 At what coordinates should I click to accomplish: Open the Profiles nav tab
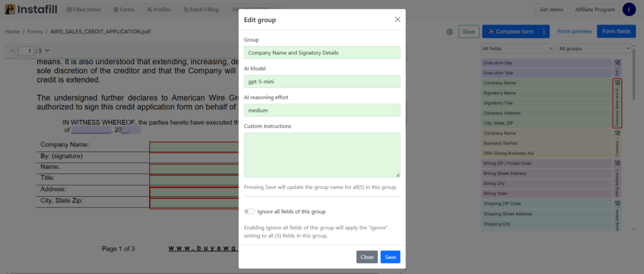point(158,9)
